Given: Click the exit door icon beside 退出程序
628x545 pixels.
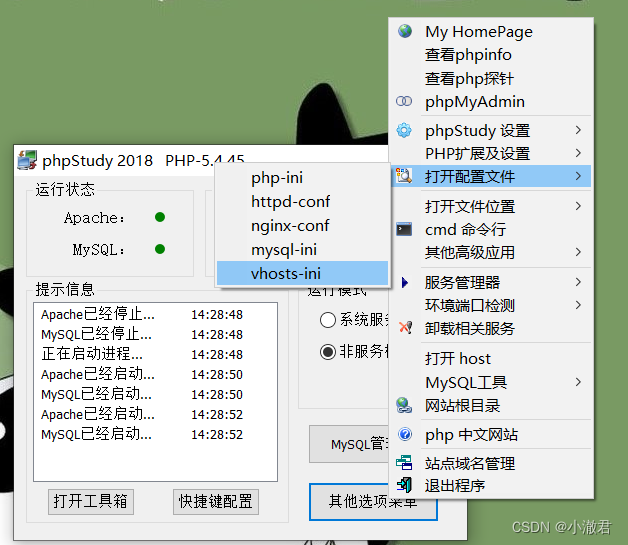Looking at the screenshot, I should [x=404, y=485].
